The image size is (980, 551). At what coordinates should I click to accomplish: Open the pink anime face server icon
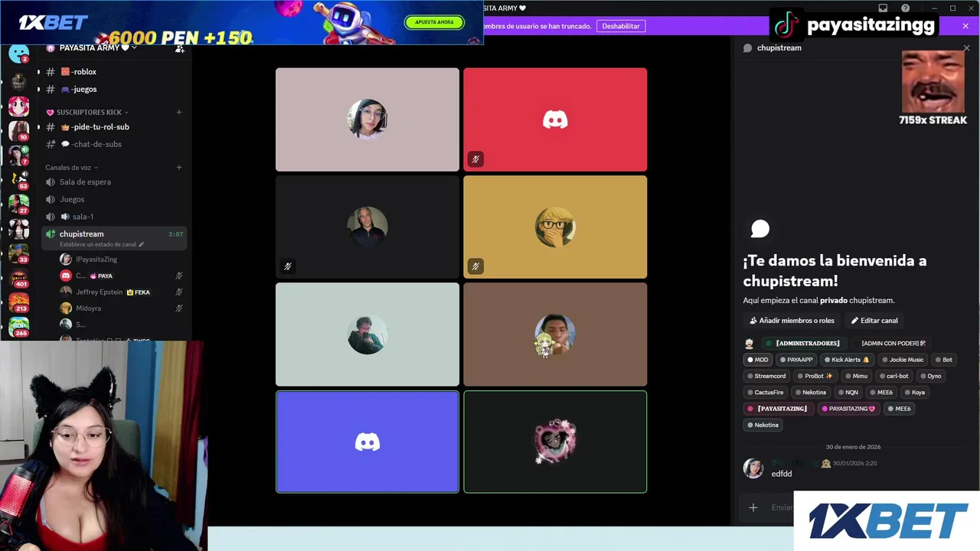point(19,106)
